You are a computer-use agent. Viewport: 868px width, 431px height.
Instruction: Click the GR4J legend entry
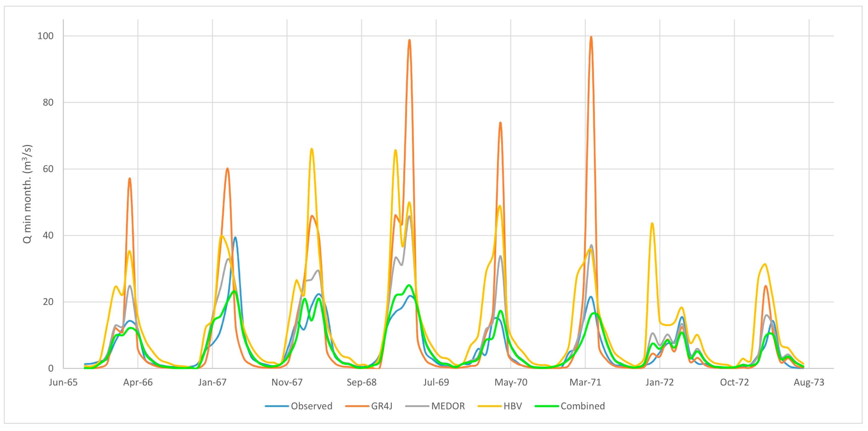click(381, 406)
